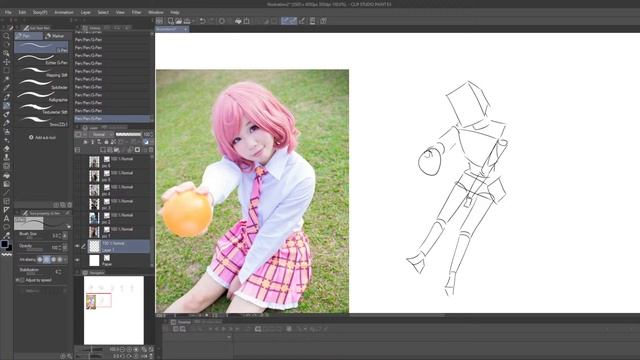Click the New document icon in the command bar

click(171, 21)
